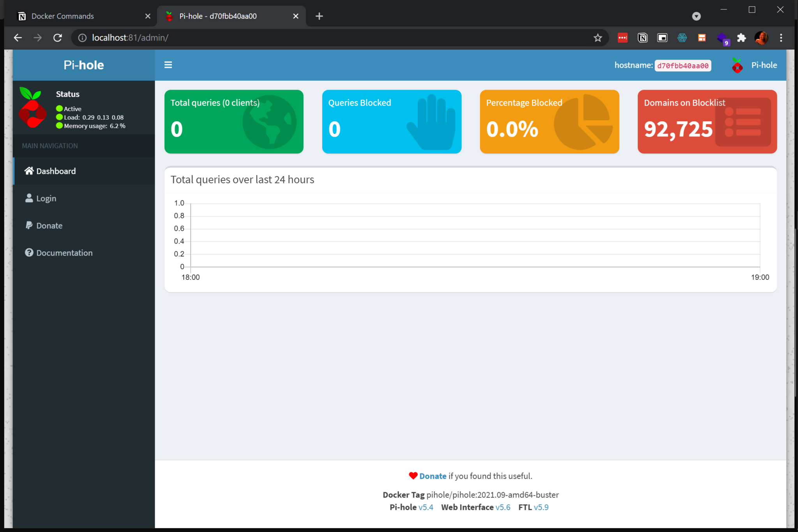
Task: Click the Login person icon
Action: click(x=29, y=198)
